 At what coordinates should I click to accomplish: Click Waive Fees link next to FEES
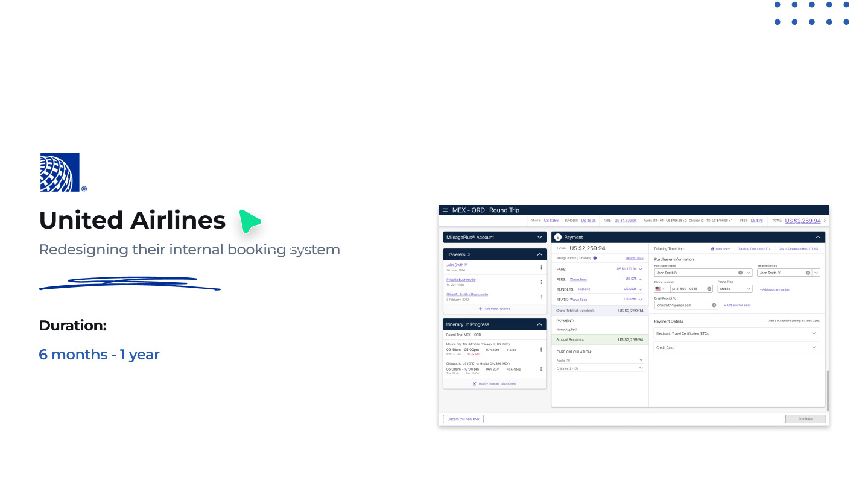point(578,279)
